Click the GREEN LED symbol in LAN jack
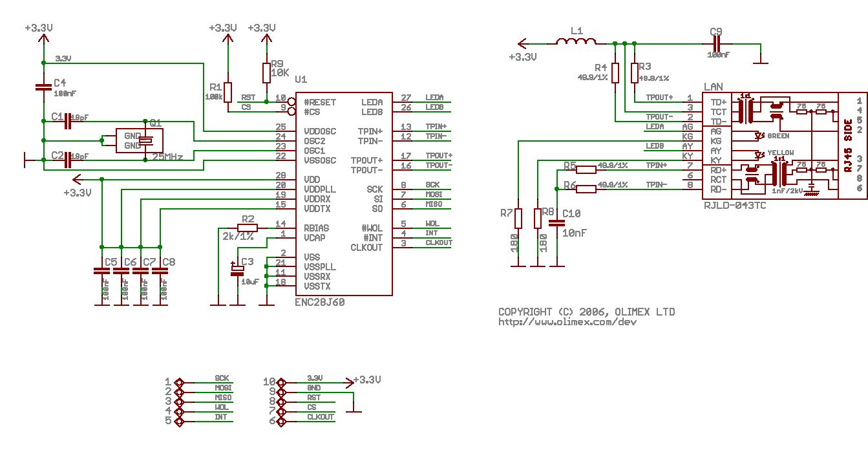Image resolution: width=868 pixels, height=463 pixels. click(x=760, y=136)
